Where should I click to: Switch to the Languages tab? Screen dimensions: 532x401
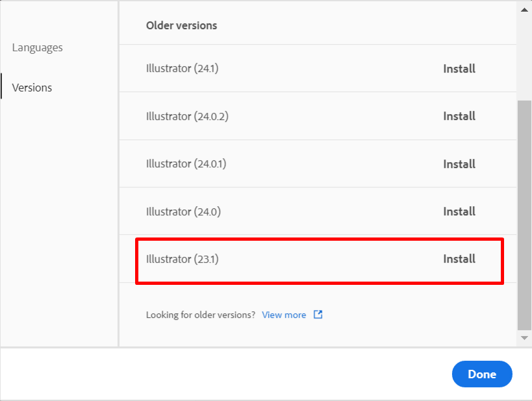(x=37, y=47)
